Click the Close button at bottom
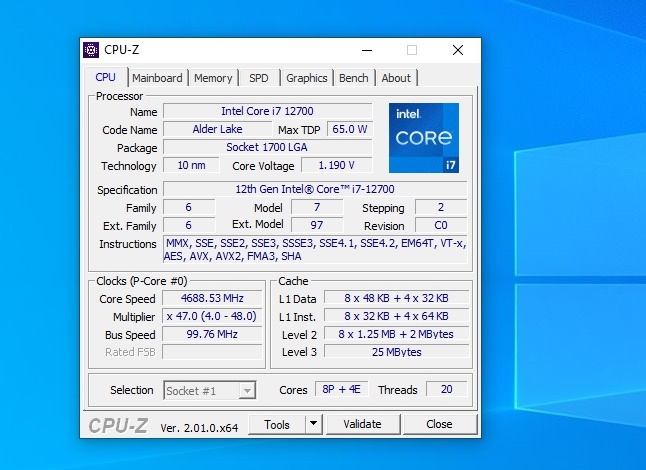646x470 pixels. tap(439, 424)
